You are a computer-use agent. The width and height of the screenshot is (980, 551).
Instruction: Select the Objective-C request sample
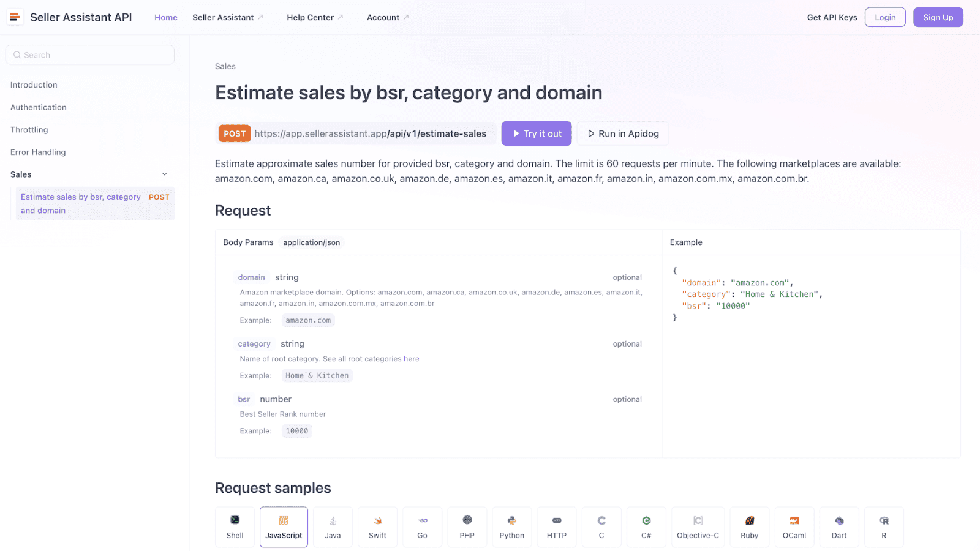click(x=698, y=527)
